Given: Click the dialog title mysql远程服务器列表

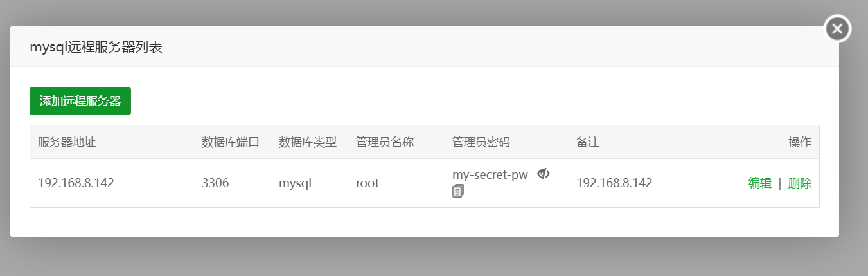Looking at the screenshot, I should [x=96, y=47].
